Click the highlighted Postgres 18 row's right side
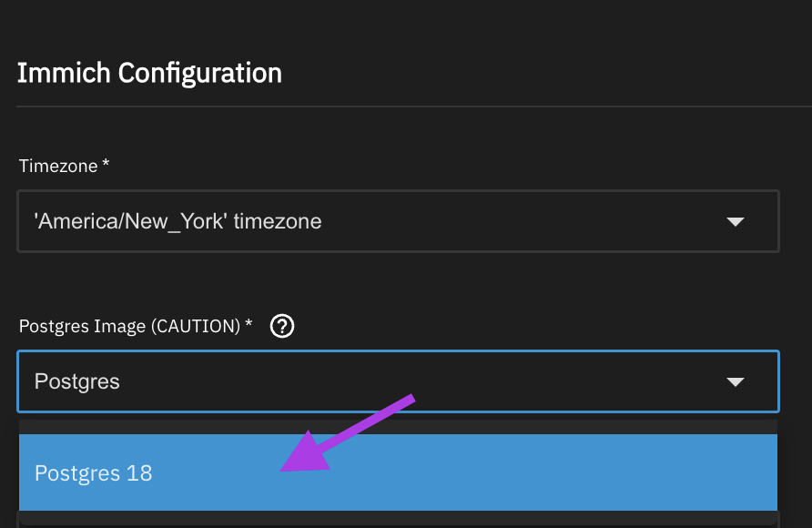The image size is (812, 528). 637,473
